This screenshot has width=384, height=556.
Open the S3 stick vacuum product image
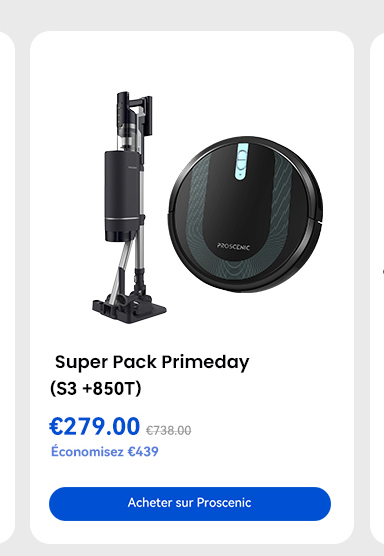pos(129,207)
